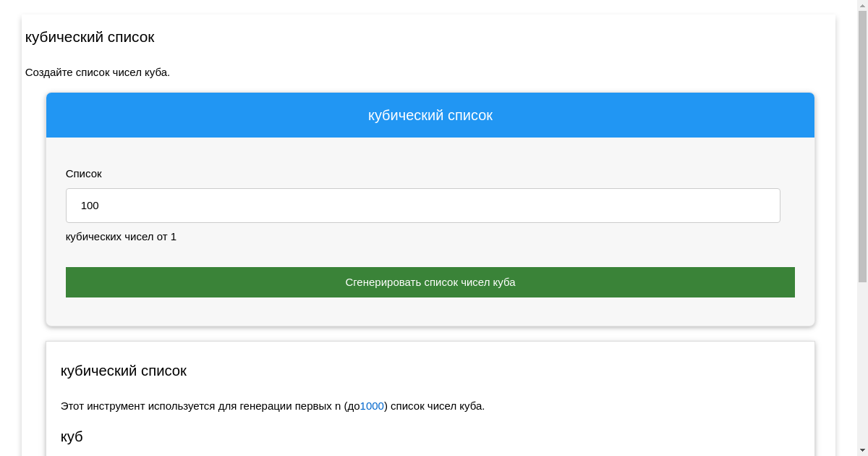Click the scrollbar up arrow icon

click(861, 5)
